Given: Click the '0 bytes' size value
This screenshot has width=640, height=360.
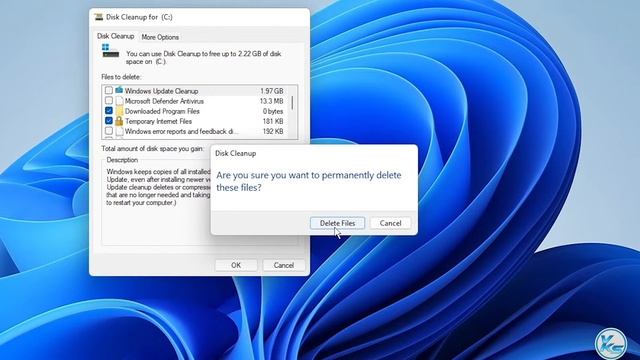Looking at the screenshot, I should coord(273,111).
